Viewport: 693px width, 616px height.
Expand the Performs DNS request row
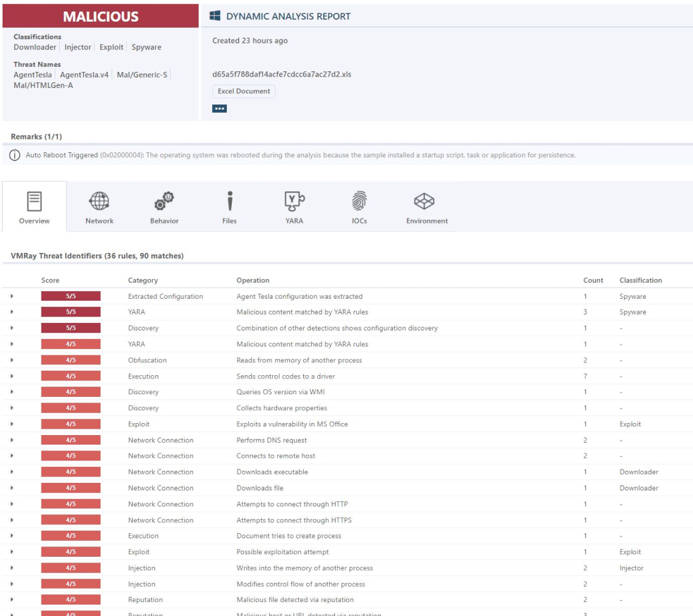12,440
